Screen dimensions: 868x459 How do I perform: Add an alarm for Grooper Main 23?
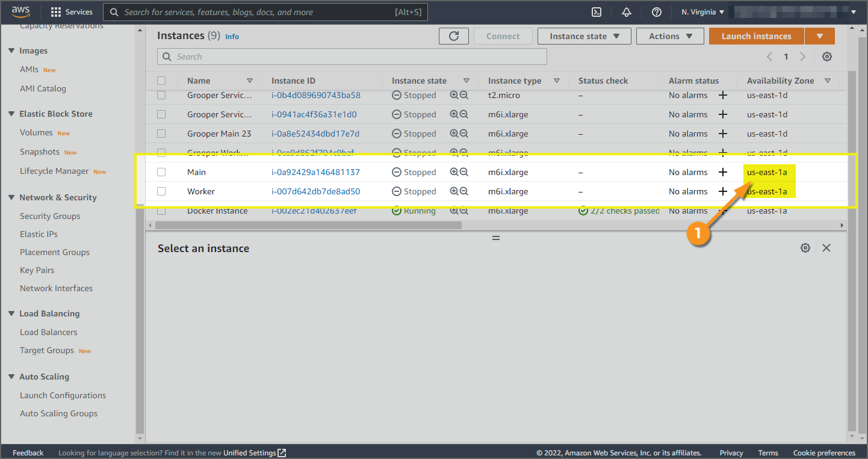click(723, 134)
